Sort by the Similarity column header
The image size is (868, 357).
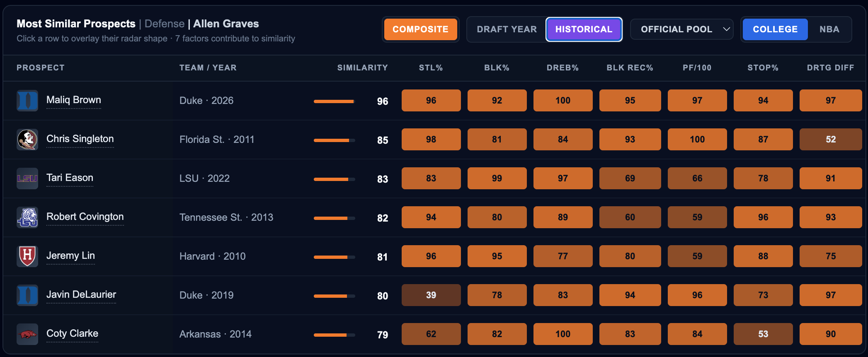[x=362, y=68]
